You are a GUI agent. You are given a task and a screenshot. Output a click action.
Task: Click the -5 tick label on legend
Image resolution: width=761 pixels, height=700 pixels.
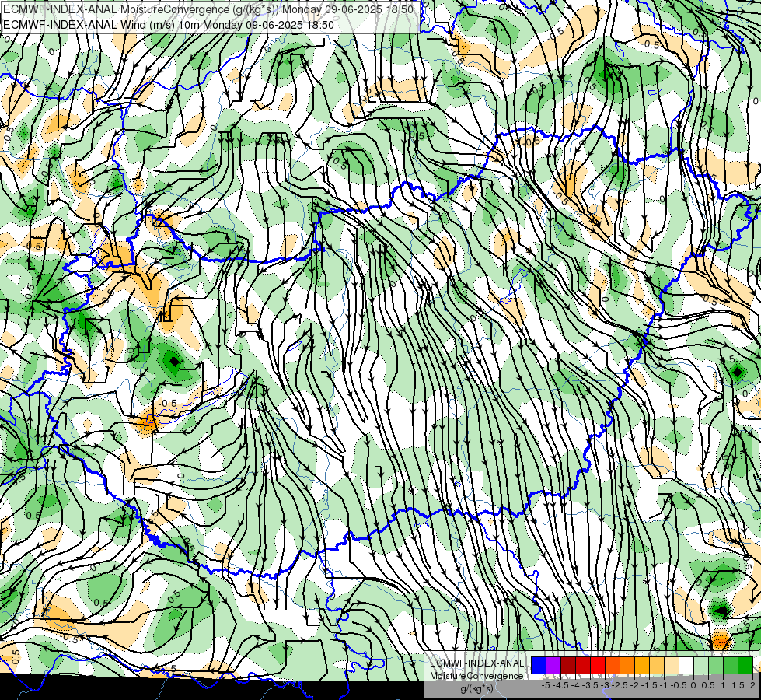(x=546, y=685)
